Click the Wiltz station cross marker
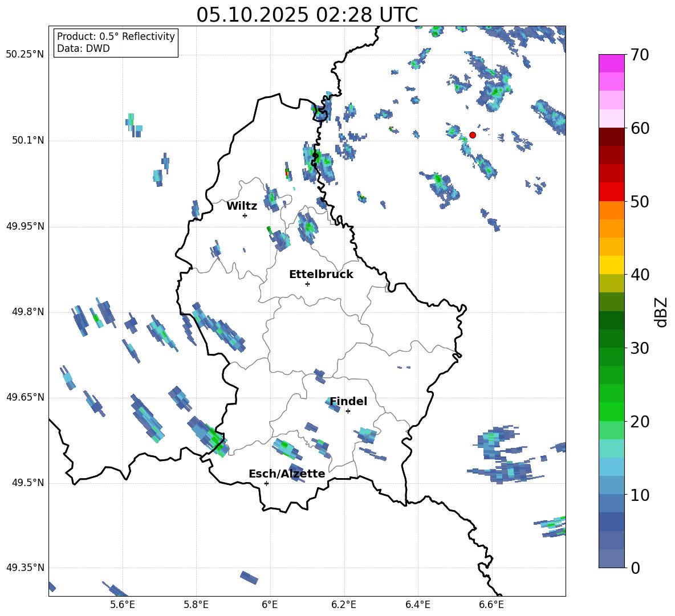The height and width of the screenshot is (616, 675). (x=245, y=215)
